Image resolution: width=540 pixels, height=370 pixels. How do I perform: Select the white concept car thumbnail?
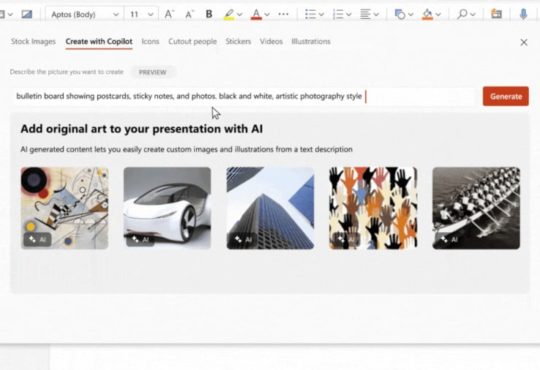click(x=167, y=208)
